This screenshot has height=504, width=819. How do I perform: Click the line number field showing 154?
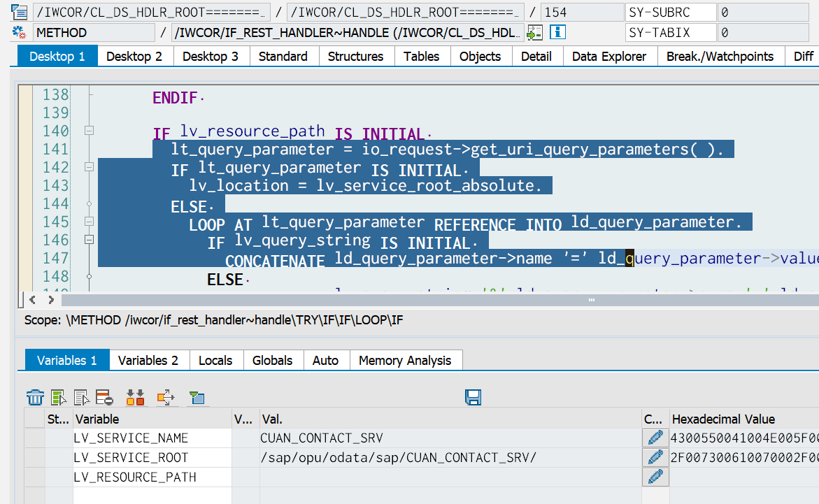pos(581,12)
